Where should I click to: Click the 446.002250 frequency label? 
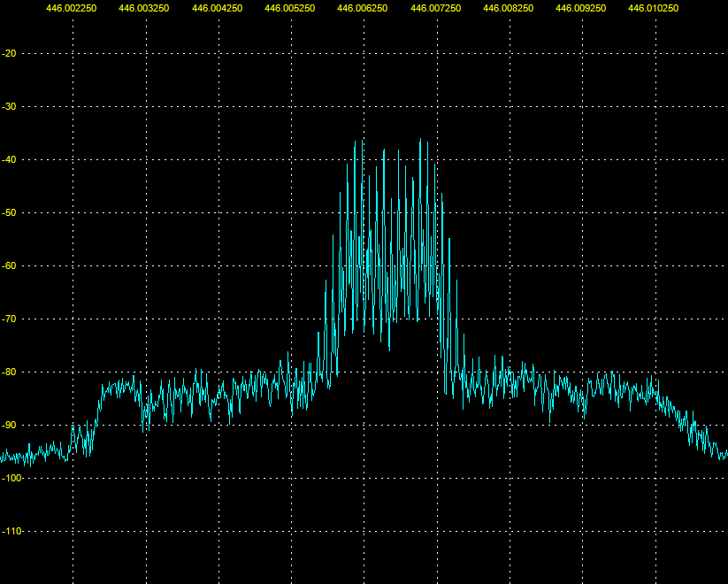click(72, 8)
